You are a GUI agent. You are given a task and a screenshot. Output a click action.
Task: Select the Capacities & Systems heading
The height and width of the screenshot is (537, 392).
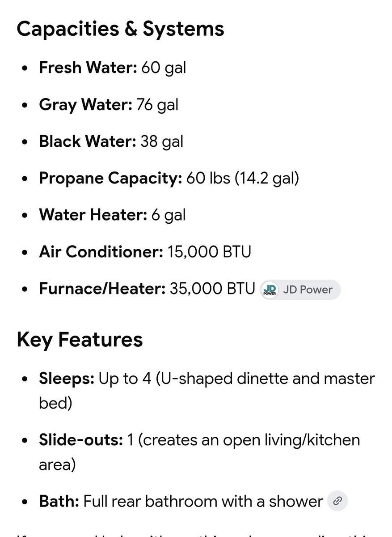[x=120, y=29]
